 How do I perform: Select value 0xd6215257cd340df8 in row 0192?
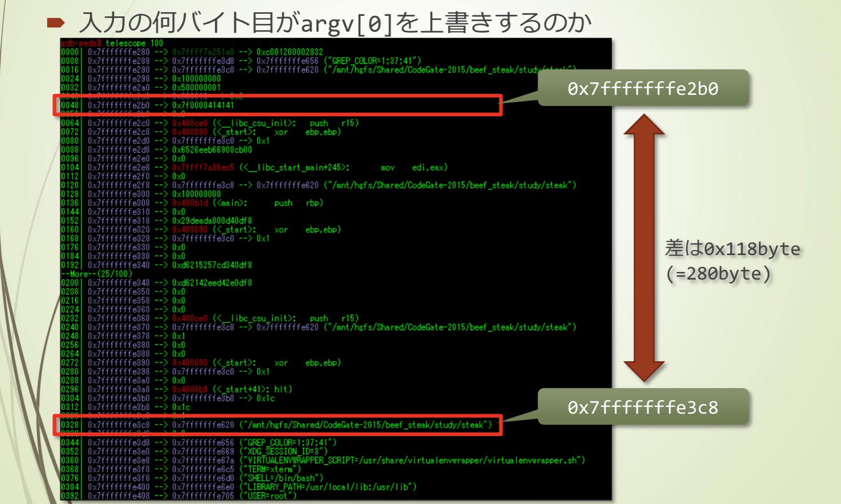(x=212, y=265)
